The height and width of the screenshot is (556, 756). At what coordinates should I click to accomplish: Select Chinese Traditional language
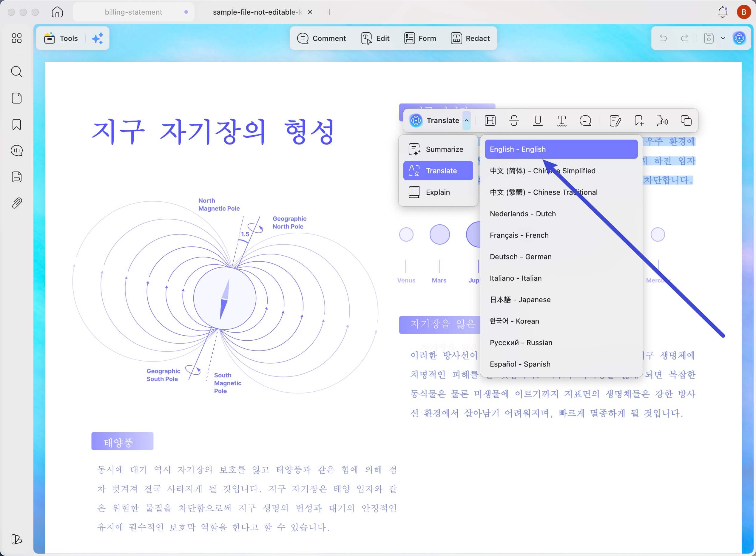pyautogui.click(x=561, y=192)
